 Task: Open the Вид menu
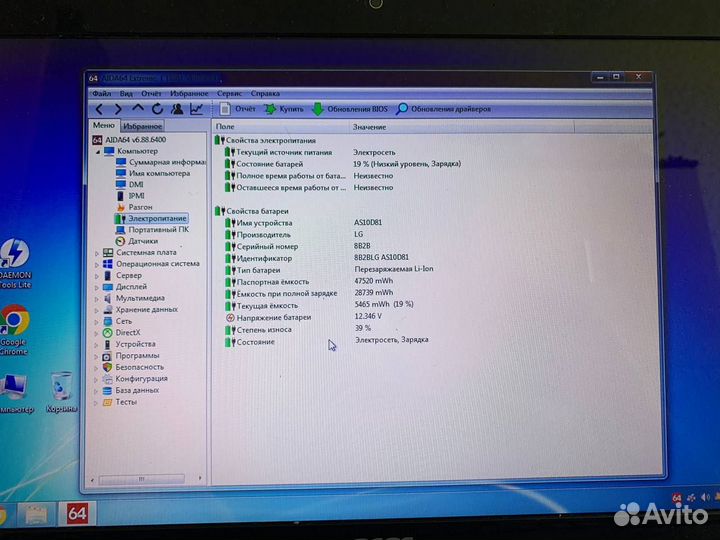(126, 94)
